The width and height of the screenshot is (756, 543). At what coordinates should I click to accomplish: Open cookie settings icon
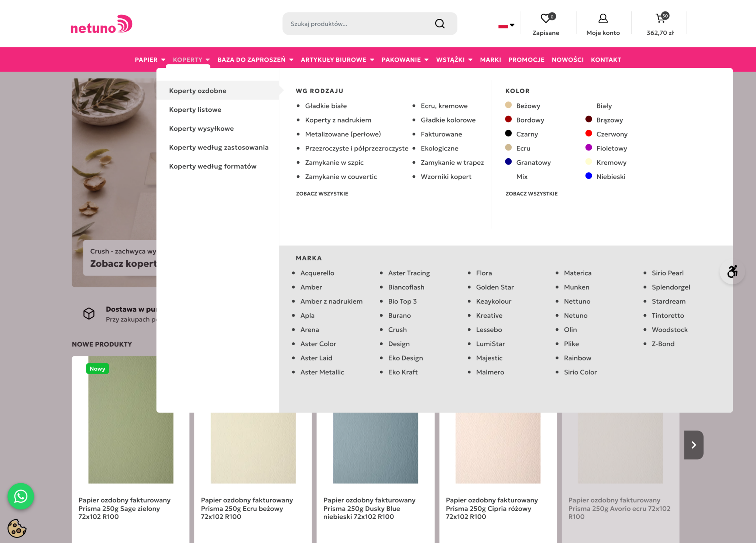click(17, 528)
